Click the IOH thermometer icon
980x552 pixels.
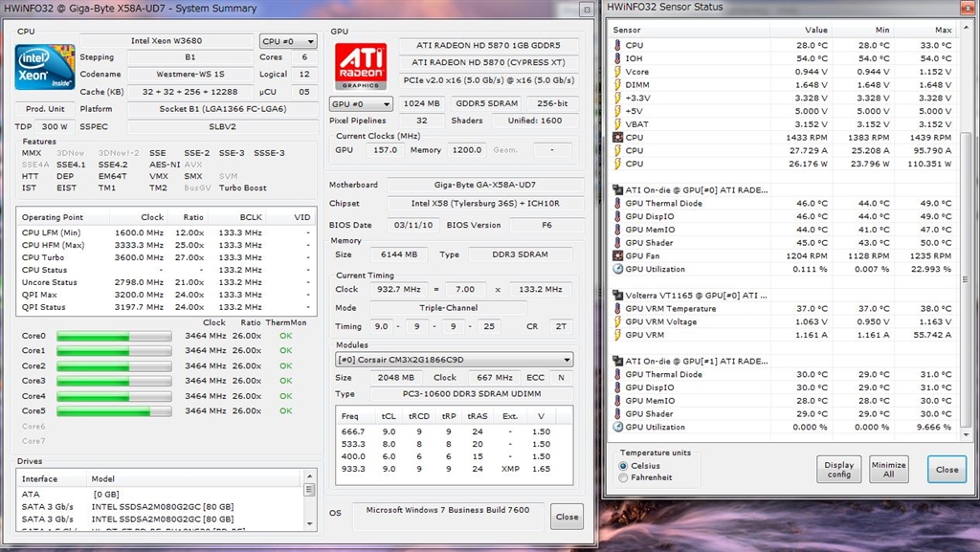point(617,58)
